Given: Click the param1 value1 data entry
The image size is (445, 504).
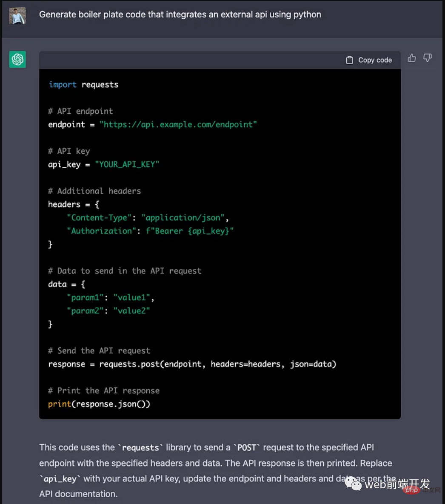Looking at the screenshot, I should 110,298.
